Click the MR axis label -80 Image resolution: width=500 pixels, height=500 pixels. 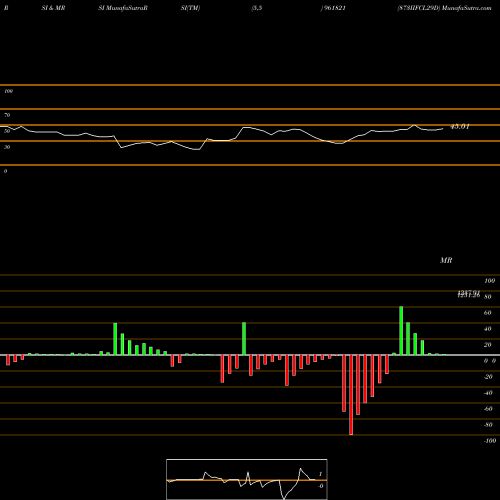[488, 425]
